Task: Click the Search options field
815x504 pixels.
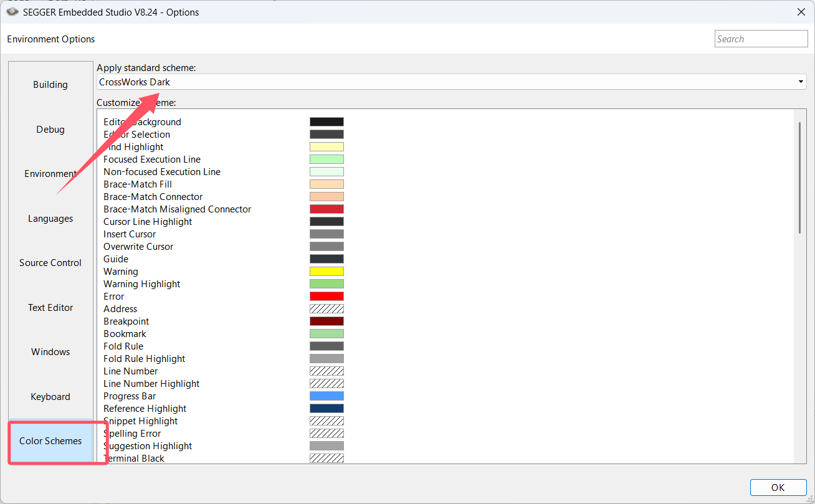Action: 761,39
